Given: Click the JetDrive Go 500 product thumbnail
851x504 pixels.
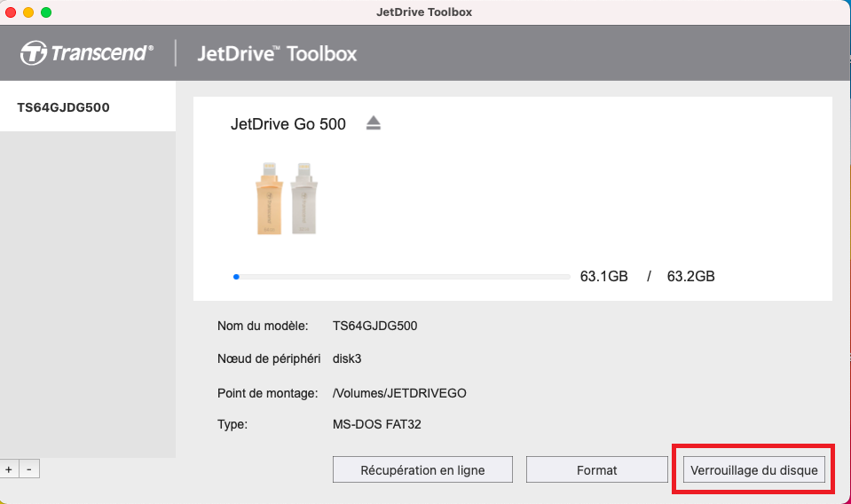Looking at the screenshot, I should [x=287, y=198].
